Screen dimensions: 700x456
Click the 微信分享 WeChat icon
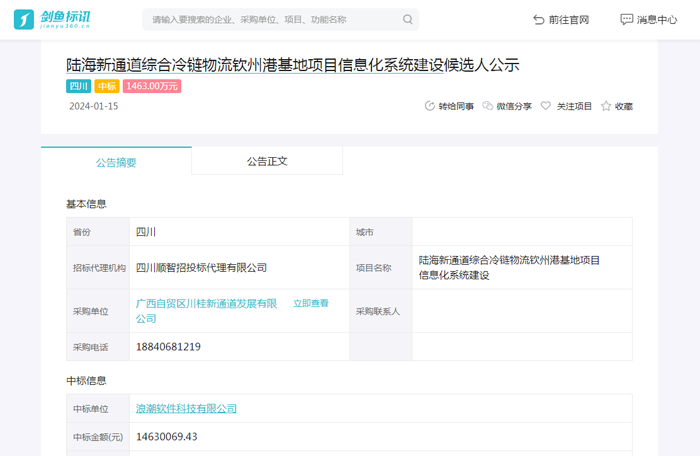click(x=488, y=106)
